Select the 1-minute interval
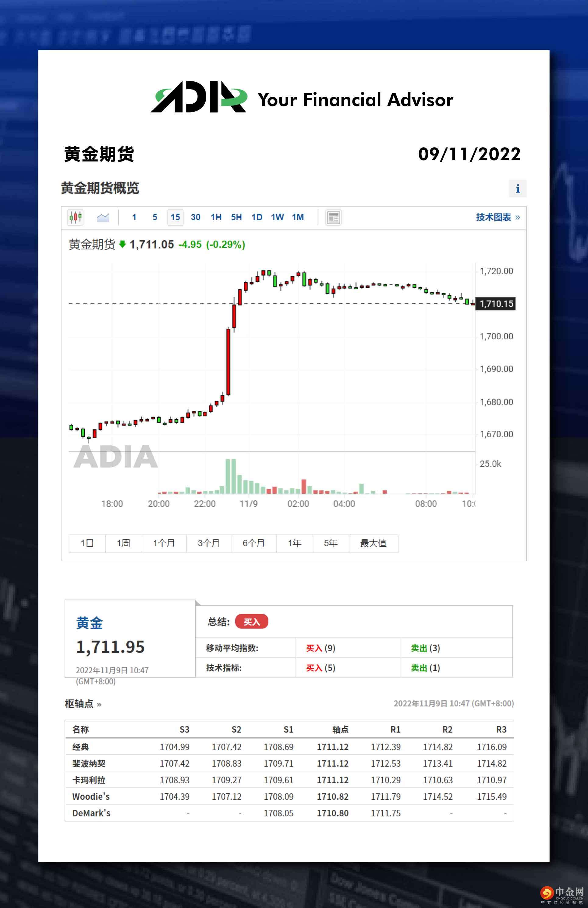Image resolution: width=588 pixels, height=908 pixels. 134,217
